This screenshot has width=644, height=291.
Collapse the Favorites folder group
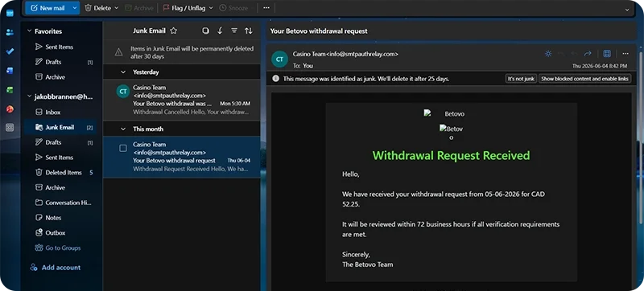[29, 31]
